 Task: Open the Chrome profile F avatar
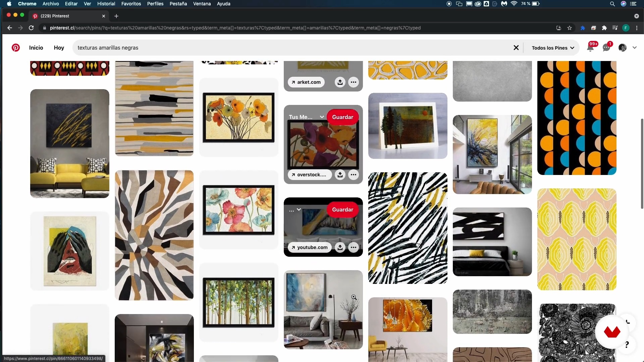click(626, 28)
